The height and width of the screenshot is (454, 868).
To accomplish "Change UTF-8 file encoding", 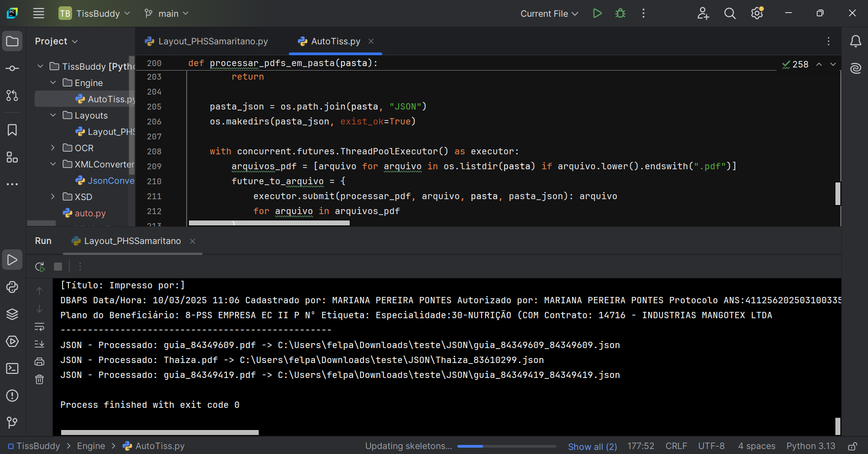I will tap(711, 446).
